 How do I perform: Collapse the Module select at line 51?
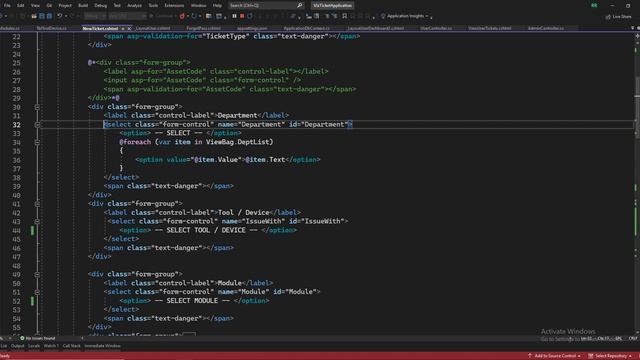37,292
